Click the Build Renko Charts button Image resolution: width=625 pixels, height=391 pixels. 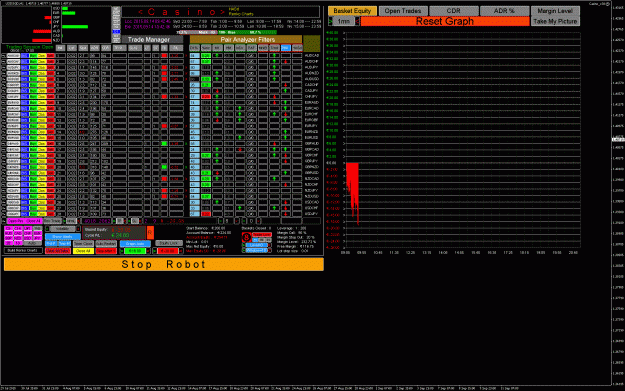[23, 250]
